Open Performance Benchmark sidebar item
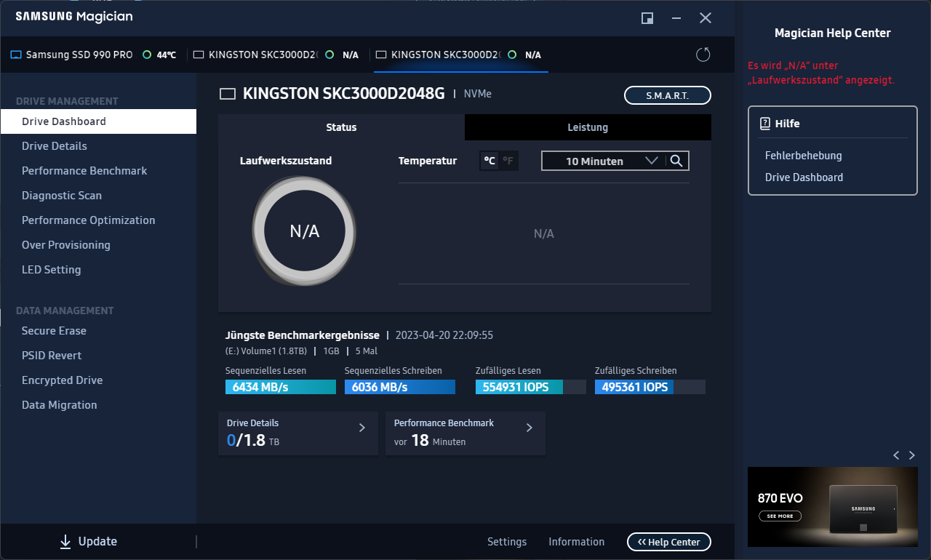Image resolution: width=931 pixels, height=560 pixels. coord(98,171)
